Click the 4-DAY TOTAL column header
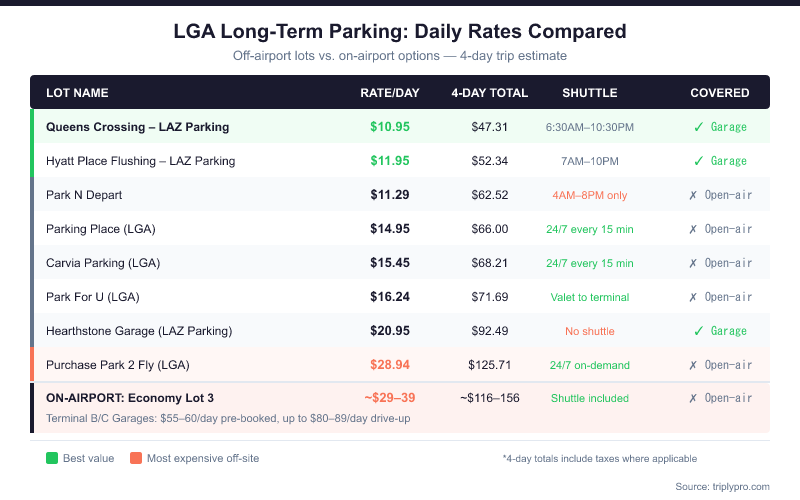This screenshot has width=800, height=500. point(489,93)
